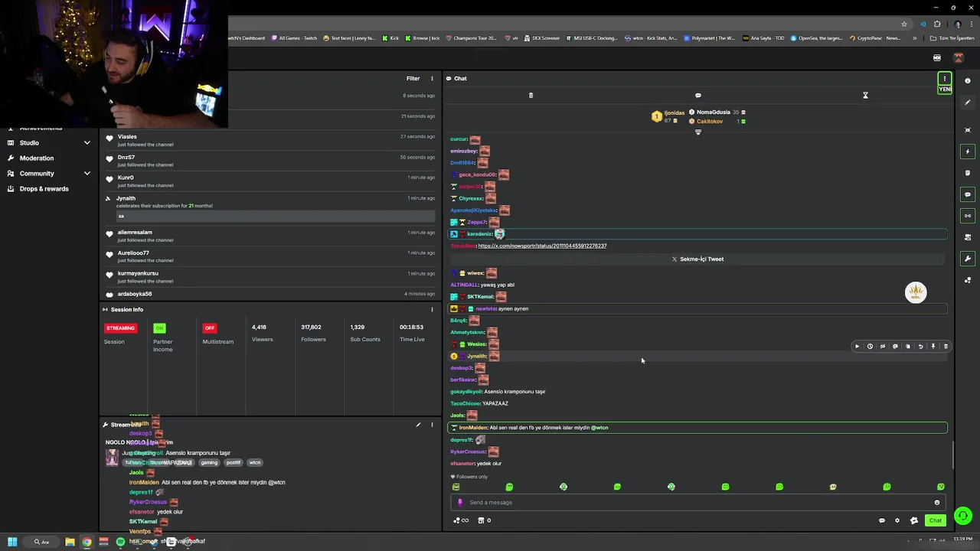
Task: Click the chat bubble icon beside settings
Action: coord(882,520)
